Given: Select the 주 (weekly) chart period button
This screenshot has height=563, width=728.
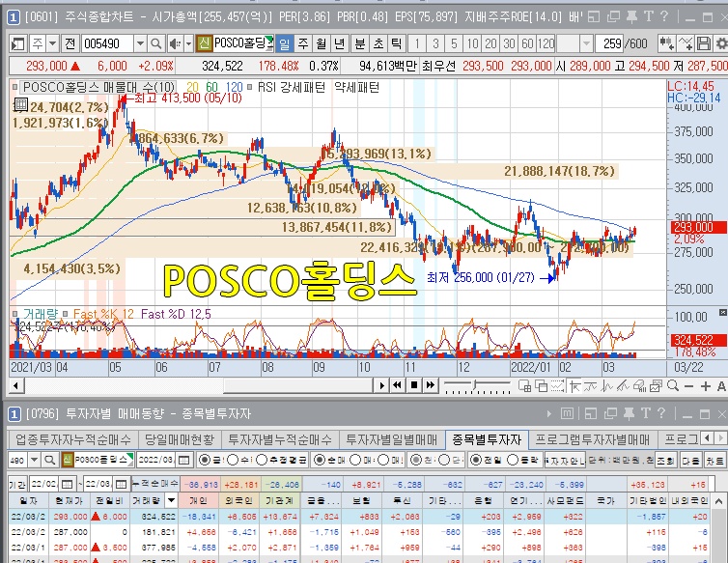Looking at the screenshot, I should (303, 44).
